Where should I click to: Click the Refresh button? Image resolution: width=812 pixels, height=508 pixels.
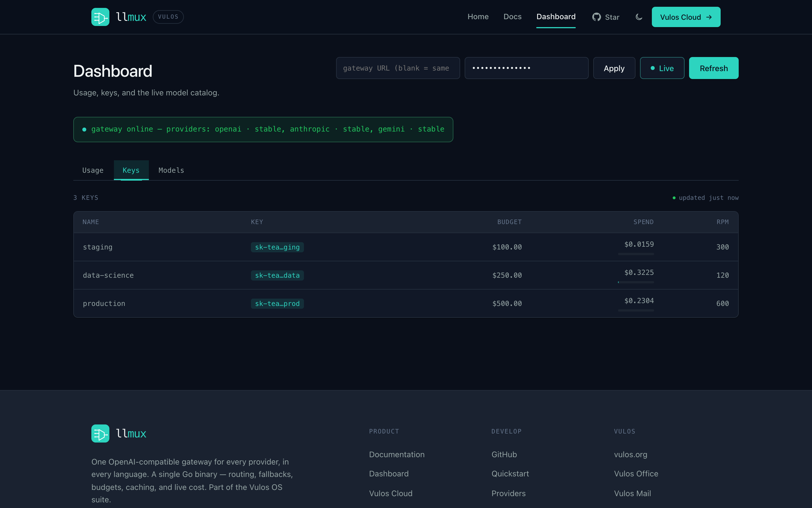click(714, 68)
